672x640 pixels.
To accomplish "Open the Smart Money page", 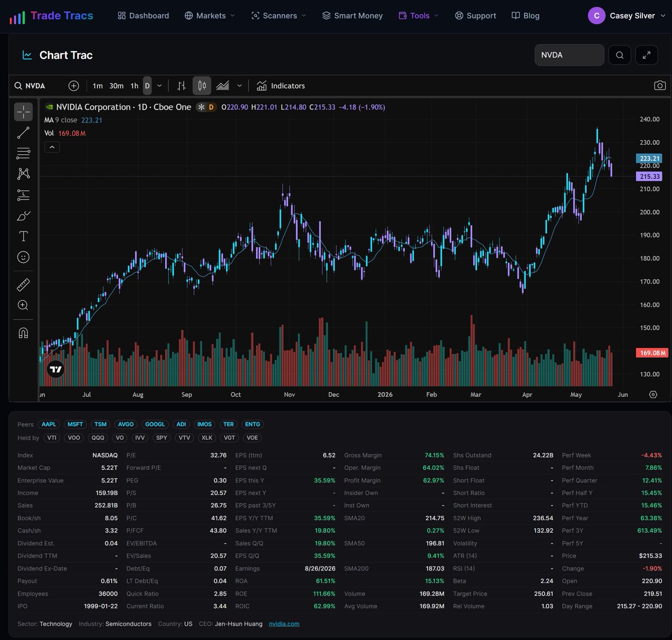I will point(352,16).
